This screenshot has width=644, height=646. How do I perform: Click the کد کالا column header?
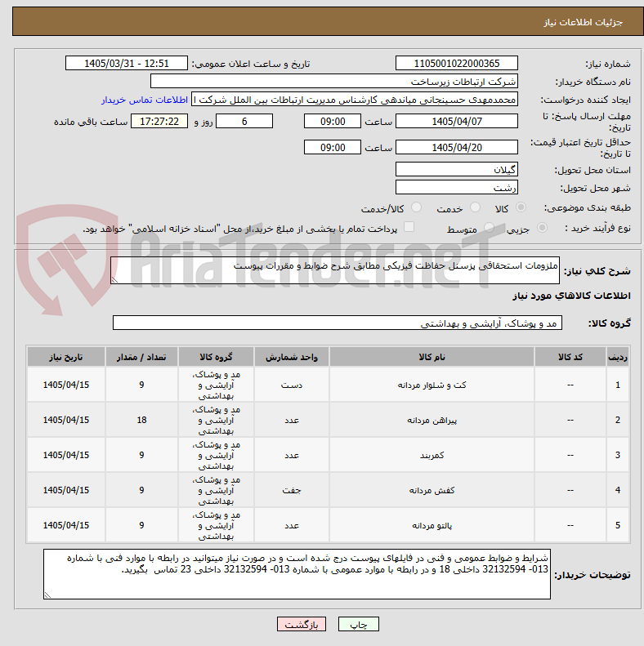(570, 357)
